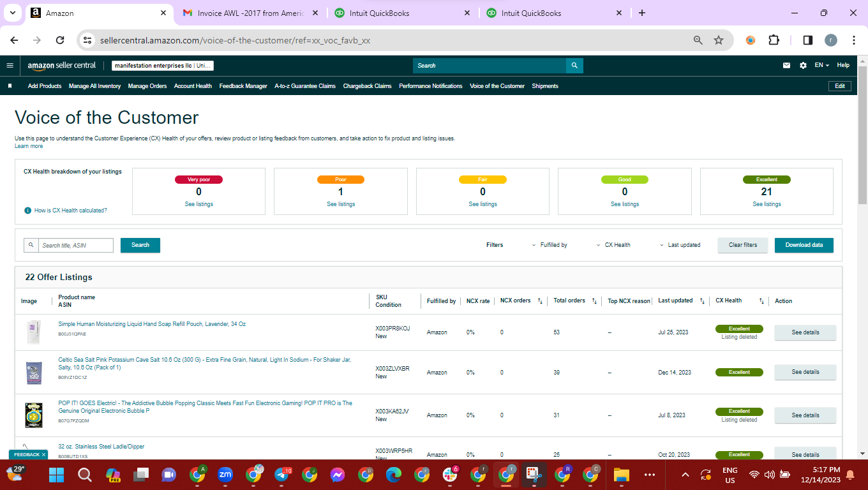Open the Windows Start menu

(x=56, y=475)
